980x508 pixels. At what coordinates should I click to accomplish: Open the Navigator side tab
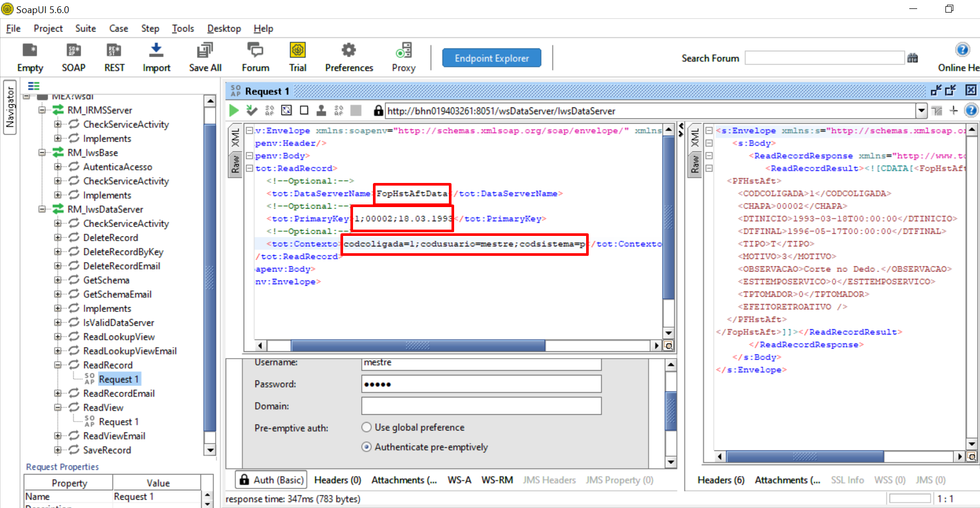click(x=9, y=107)
